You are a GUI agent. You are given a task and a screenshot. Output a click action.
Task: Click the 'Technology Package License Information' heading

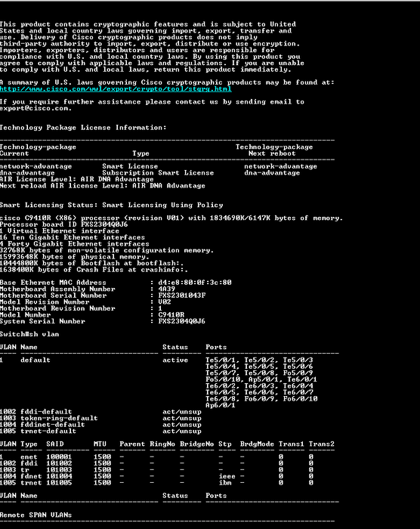click(83, 128)
